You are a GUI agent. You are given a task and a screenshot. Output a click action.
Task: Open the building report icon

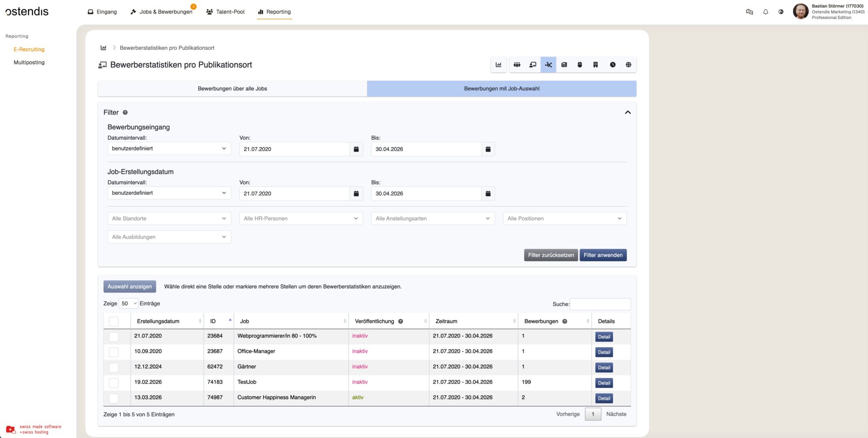[x=595, y=65]
